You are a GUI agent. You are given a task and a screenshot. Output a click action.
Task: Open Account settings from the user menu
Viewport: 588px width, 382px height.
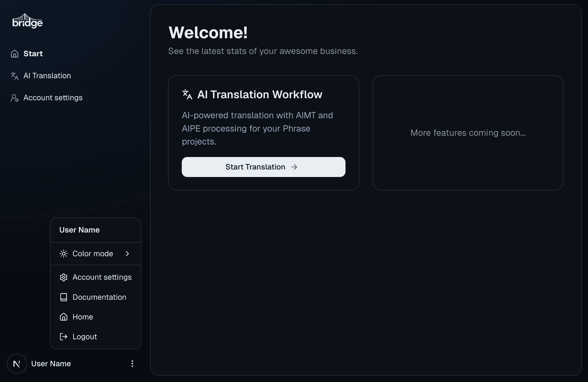click(x=102, y=277)
